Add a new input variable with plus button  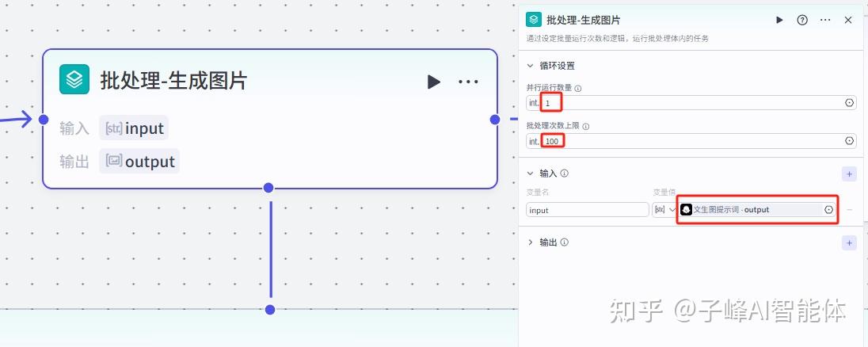pyautogui.click(x=850, y=173)
